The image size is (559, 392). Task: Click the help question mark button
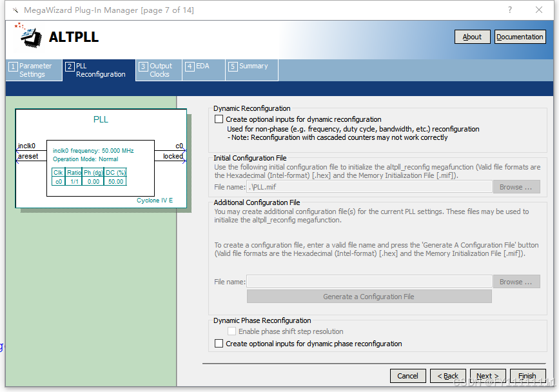(x=510, y=10)
